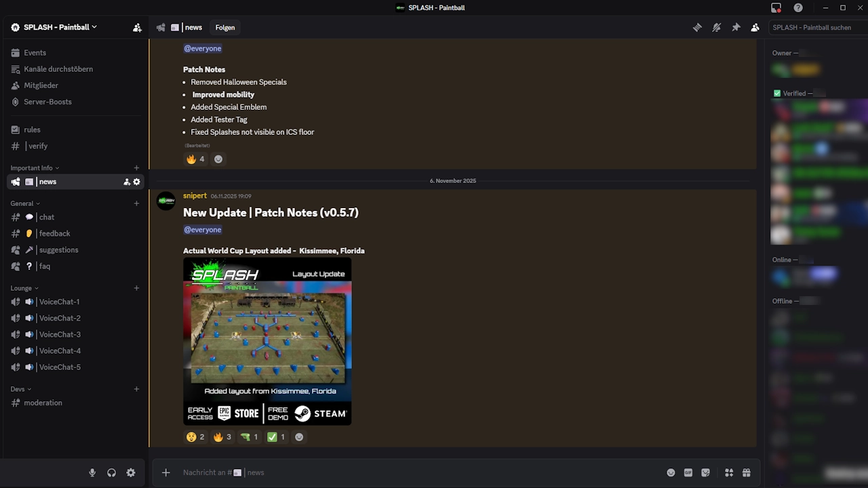Open the GIF picker

click(x=688, y=472)
